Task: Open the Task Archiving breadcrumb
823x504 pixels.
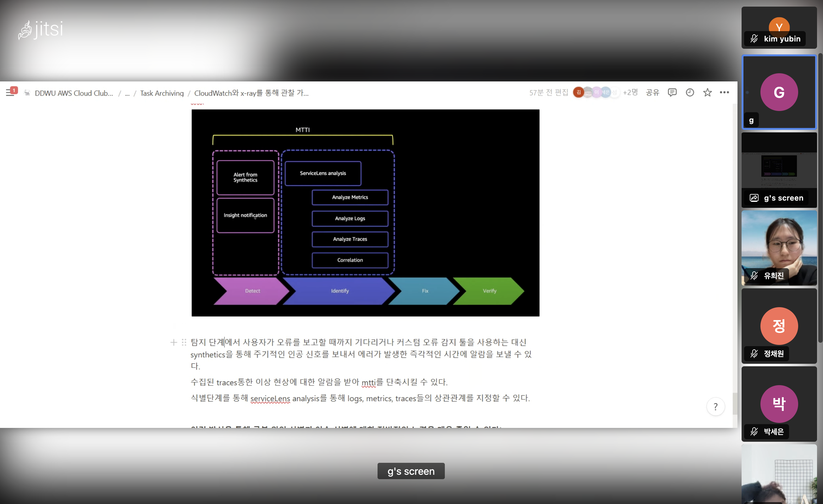Action: click(x=162, y=93)
